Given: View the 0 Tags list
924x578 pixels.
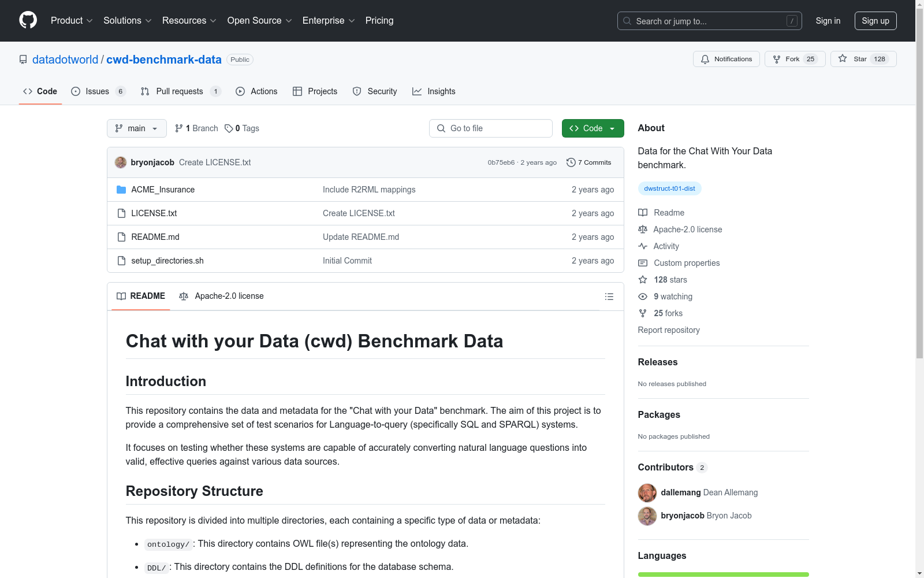Looking at the screenshot, I should click(242, 128).
